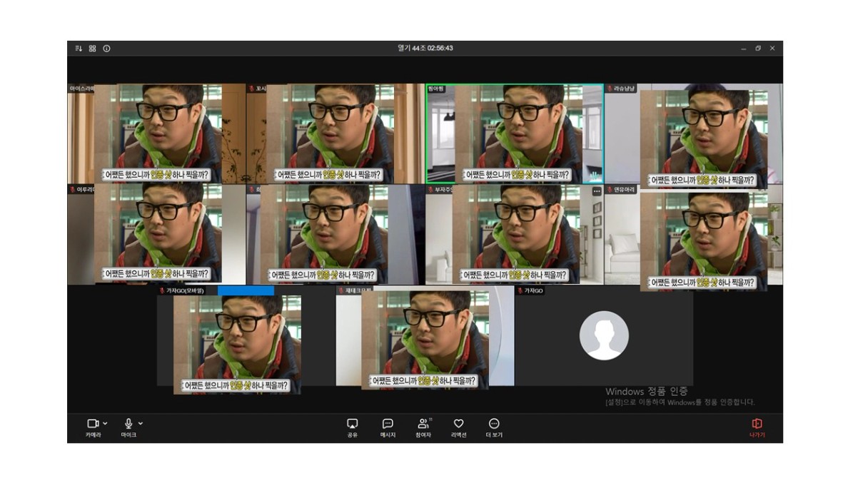868x488 pixels.
Task: Close the meeting window
Action: click(x=772, y=49)
